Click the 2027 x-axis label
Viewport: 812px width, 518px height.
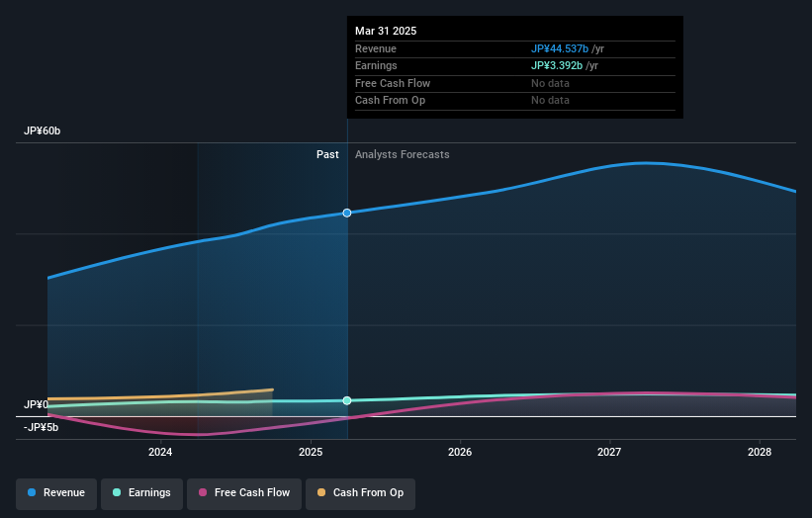click(x=609, y=453)
